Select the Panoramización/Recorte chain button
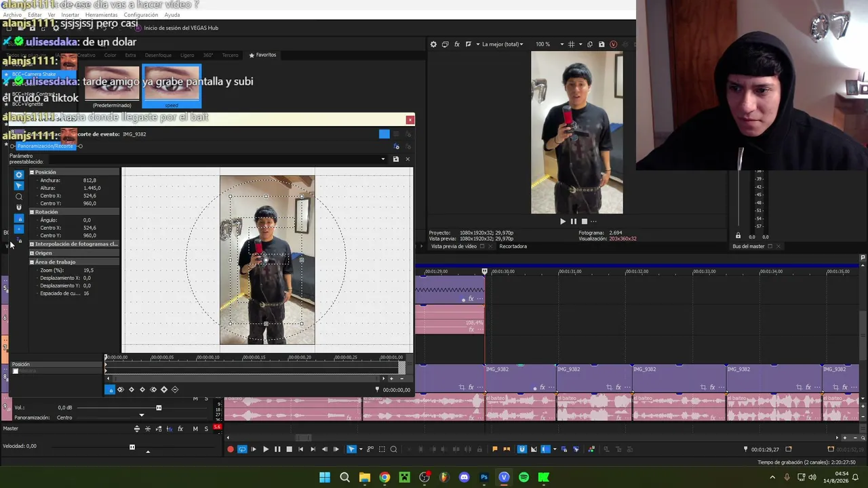 click(45, 146)
